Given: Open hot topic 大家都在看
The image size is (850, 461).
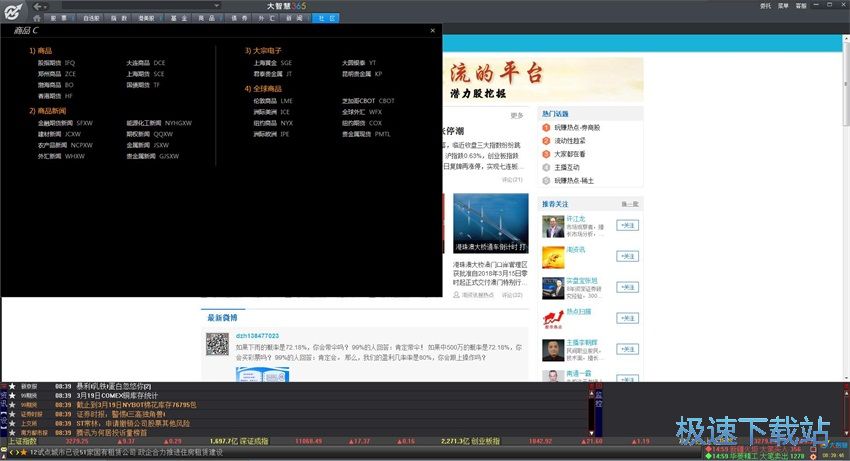Looking at the screenshot, I should pos(569,154).
